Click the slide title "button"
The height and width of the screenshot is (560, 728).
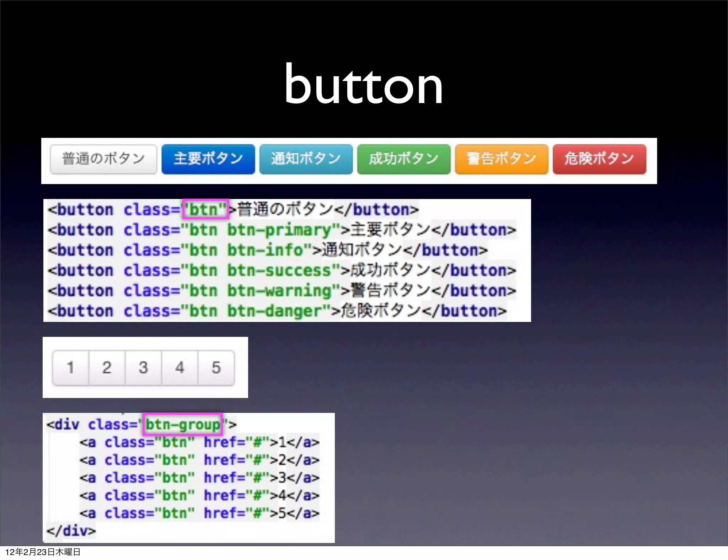(363, 84)
